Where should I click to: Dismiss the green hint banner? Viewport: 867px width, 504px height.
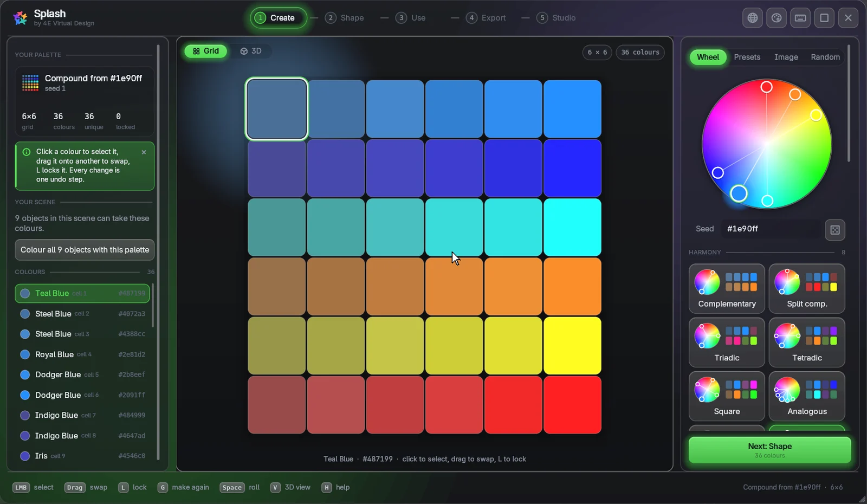144,152
